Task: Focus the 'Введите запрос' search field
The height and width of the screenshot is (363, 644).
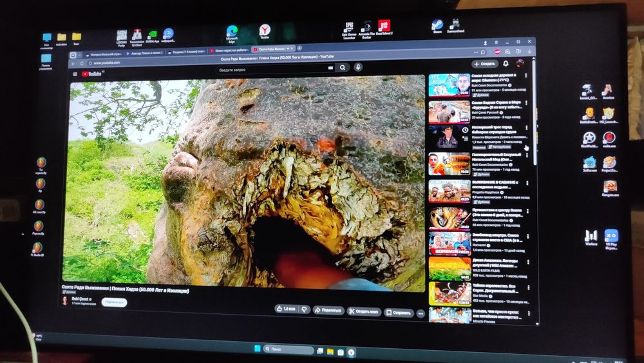Action: tap(275, 68)
